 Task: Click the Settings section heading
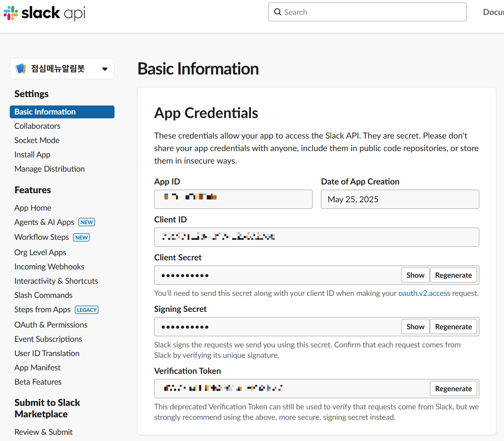pyautogui.click(x=31, y=94)
